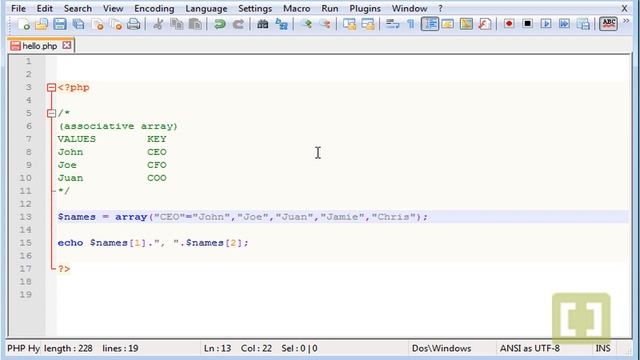
Task: Click "Dos\Windows" in status bar
Action: [442, 348]
